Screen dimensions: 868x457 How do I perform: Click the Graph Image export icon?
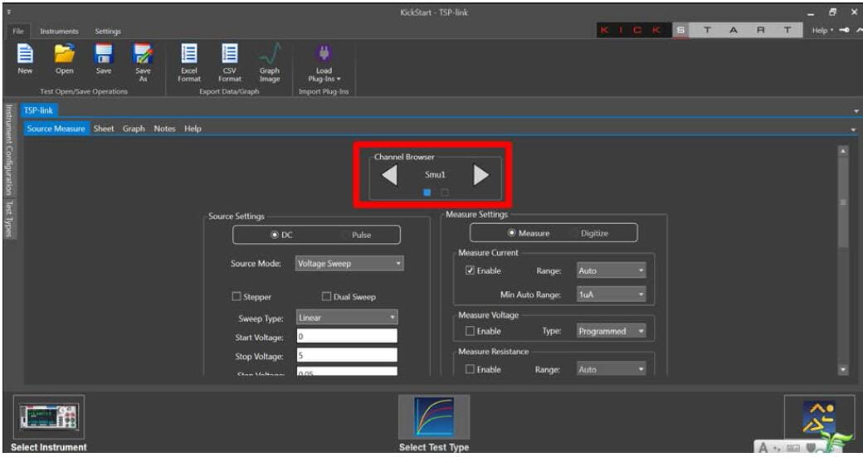click(x=269, y=56)
